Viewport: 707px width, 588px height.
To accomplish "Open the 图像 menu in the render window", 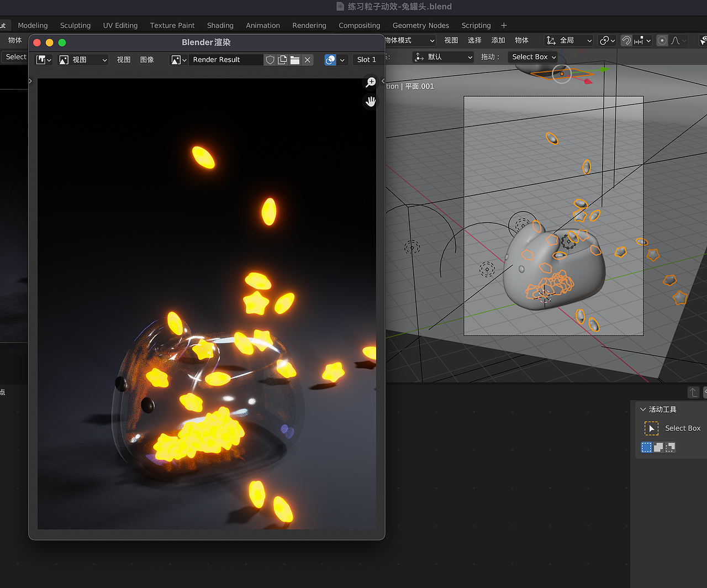I will 147,59.
